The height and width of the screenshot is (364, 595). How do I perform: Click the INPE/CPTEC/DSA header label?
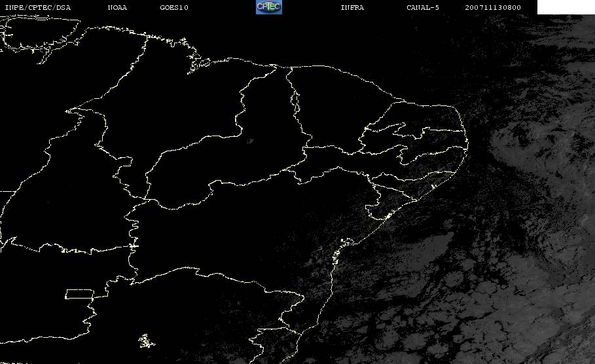click(37, 8)
